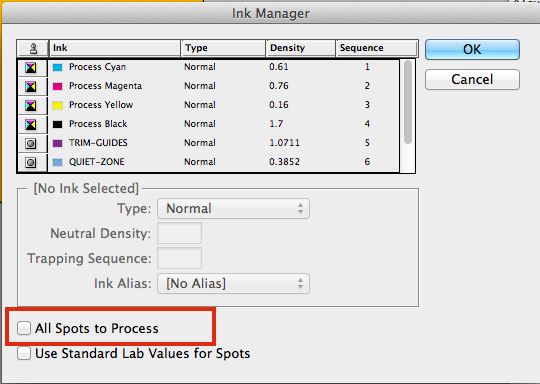Click sequence number 6 for QUIET-ZONE

(x=367, y=162)
